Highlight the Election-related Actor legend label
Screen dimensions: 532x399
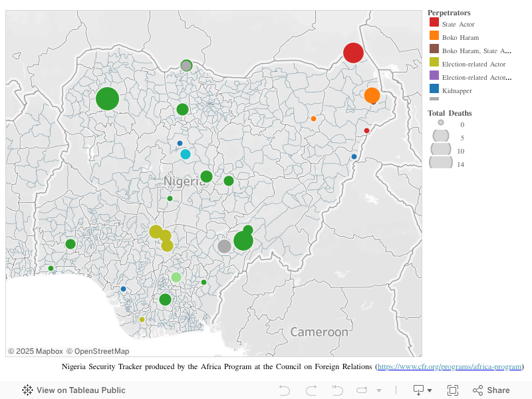point(473,65)
